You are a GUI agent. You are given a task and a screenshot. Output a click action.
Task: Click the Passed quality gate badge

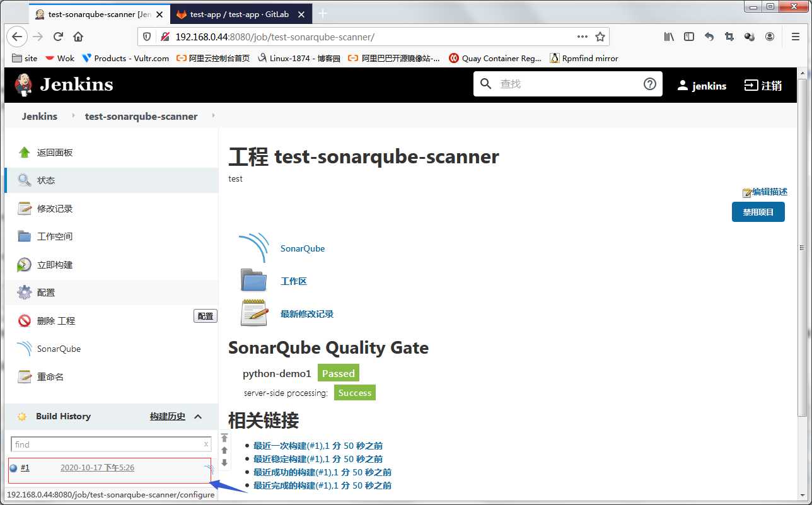[x=339, y=373]
